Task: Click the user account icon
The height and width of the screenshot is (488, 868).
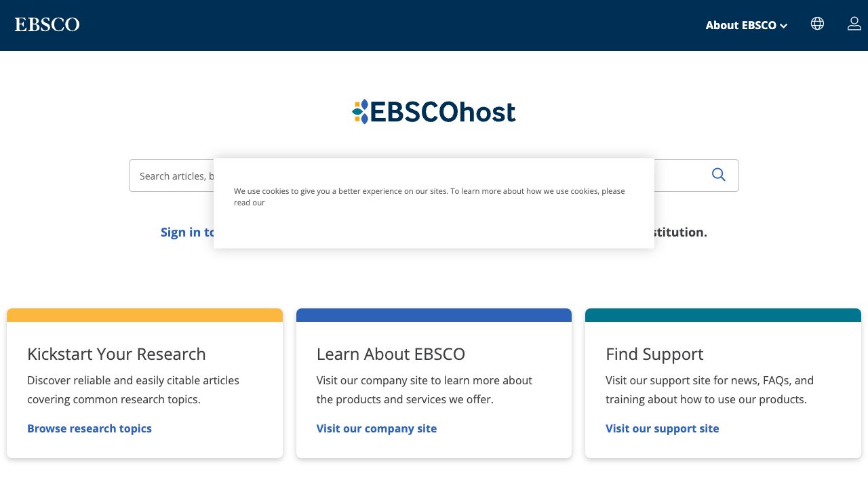Action: 854,24
